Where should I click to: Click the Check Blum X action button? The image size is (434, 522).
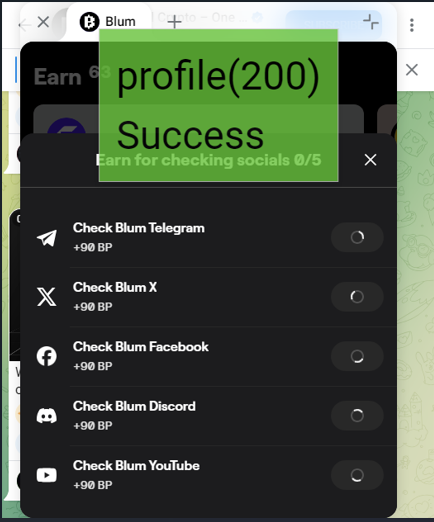(x=357, y=297)
